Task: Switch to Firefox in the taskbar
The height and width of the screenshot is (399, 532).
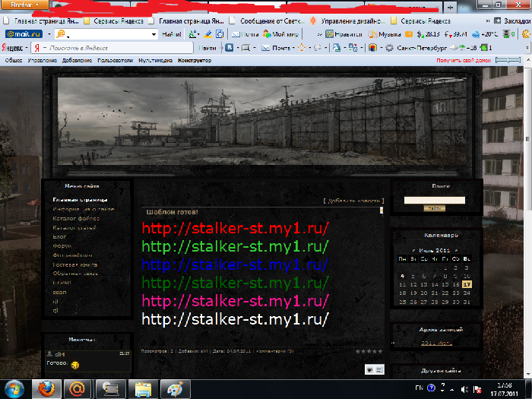Action: click(46, 389)
